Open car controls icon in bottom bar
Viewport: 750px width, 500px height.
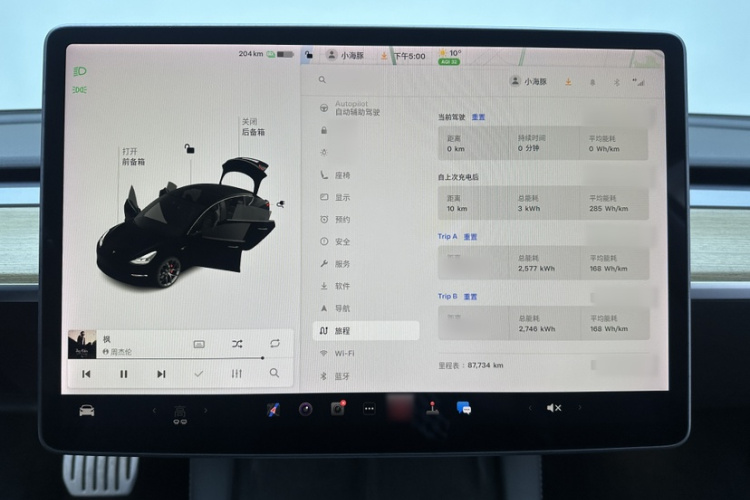[x=87, y=411]
